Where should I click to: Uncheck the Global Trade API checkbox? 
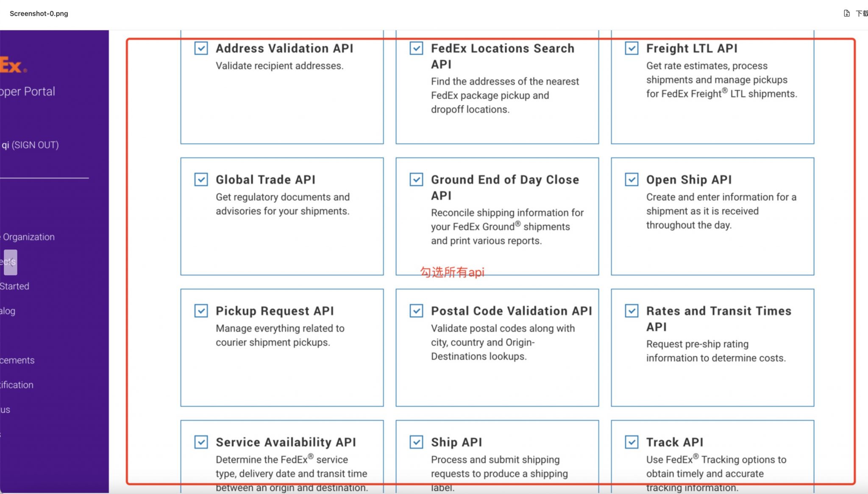[x=201, y=180]
